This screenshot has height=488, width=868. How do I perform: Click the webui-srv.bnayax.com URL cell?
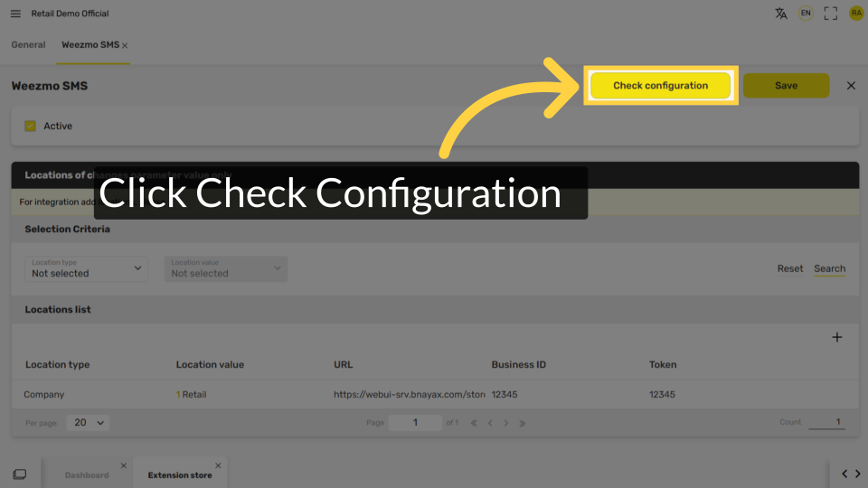coord(409,395)
